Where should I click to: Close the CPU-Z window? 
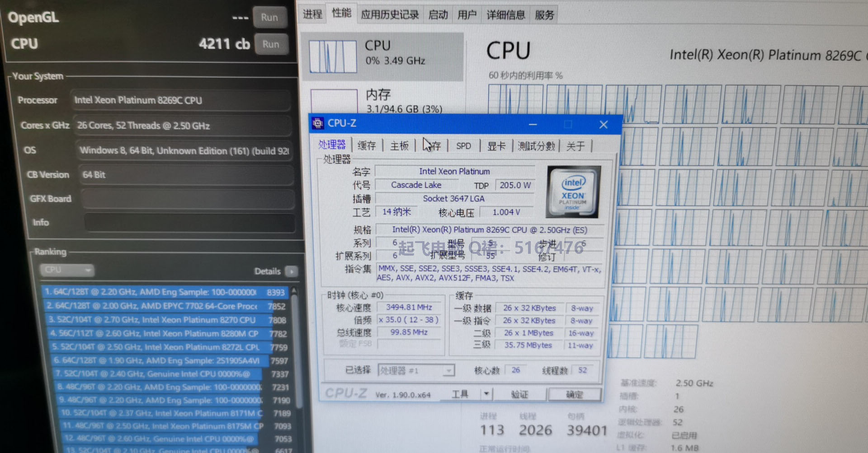click(x=604, y=125)
